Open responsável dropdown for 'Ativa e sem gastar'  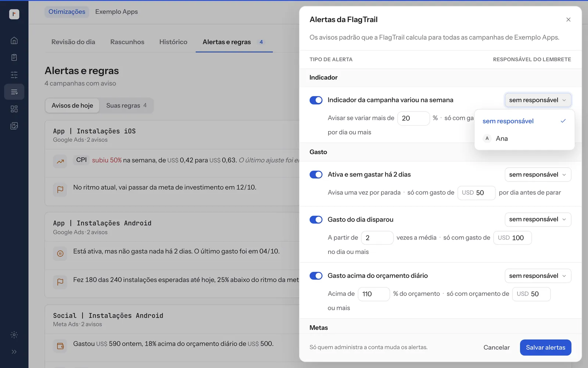(x=538, y=174)
